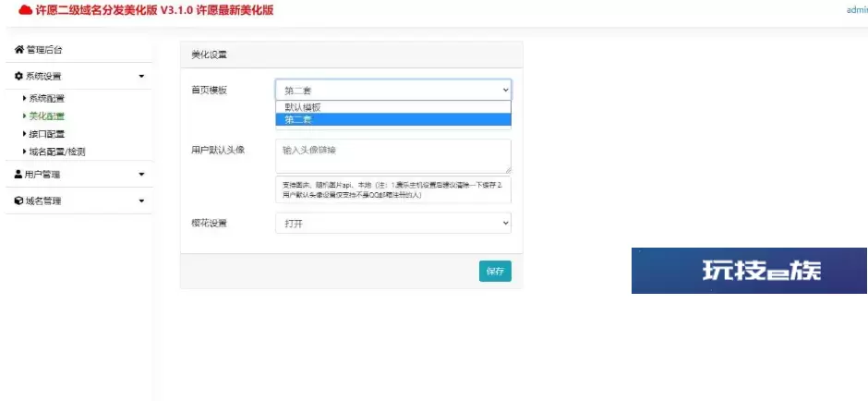
Task: Choose 默认模板 from the dropdown list
Action: coord(393,107)
